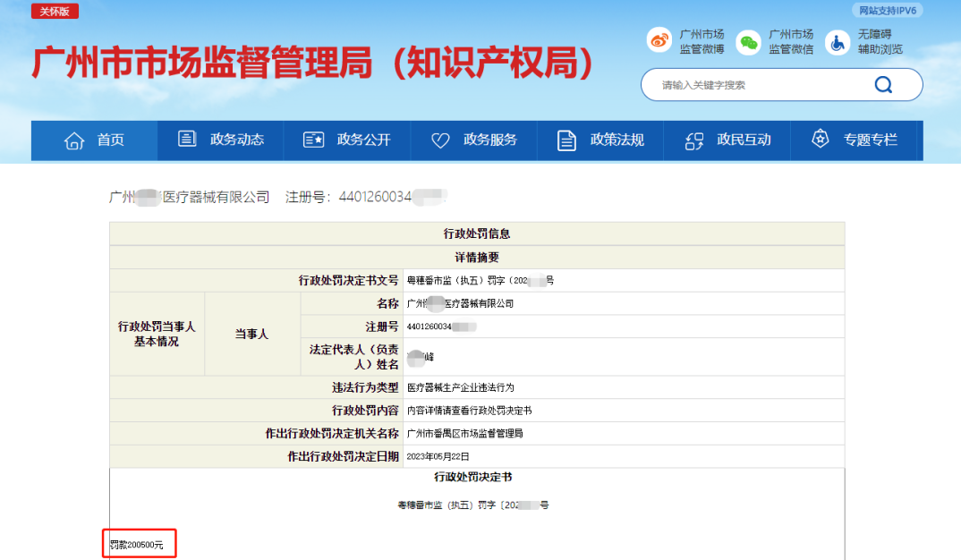Viewport: 961px width, 560px height.
Task: Click the accessibility wheelchair icon
Action: click(837, 42)
